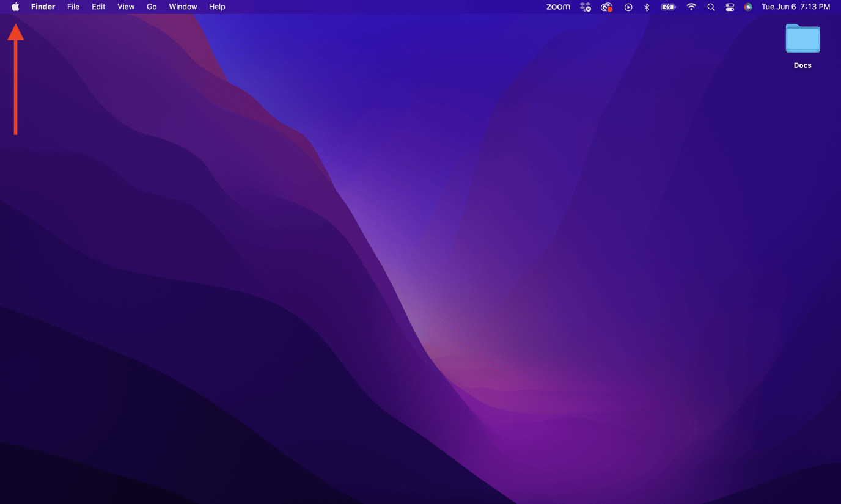
Task: Open the File menu
Action: (x=73, y=7)
